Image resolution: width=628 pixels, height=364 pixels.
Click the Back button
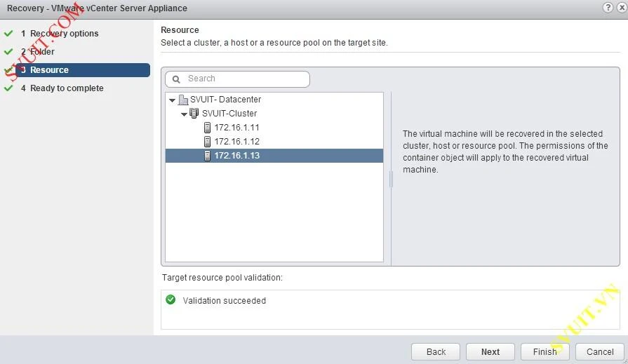click(436, 351)
